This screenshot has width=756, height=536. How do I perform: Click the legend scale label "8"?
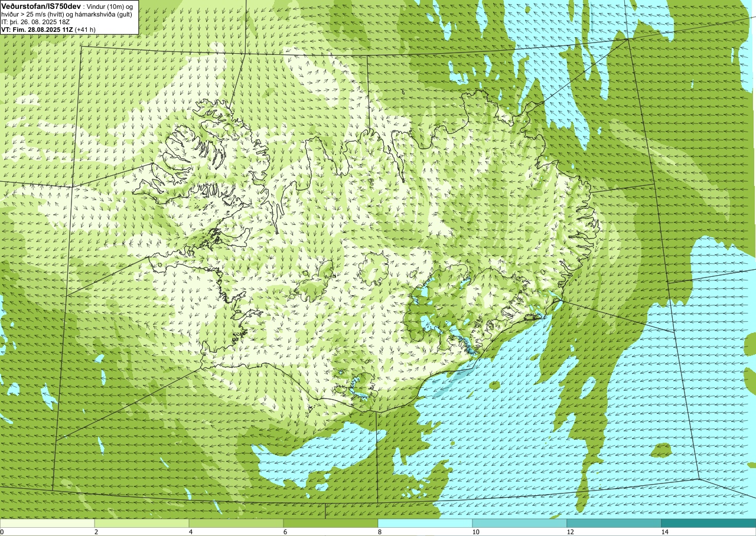click(x=380, y=532)
